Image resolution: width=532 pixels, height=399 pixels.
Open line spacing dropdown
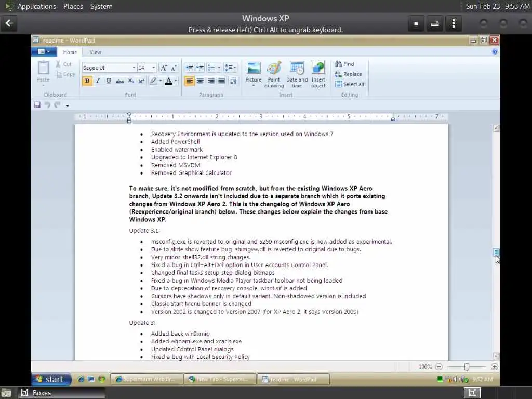point(230,68)
